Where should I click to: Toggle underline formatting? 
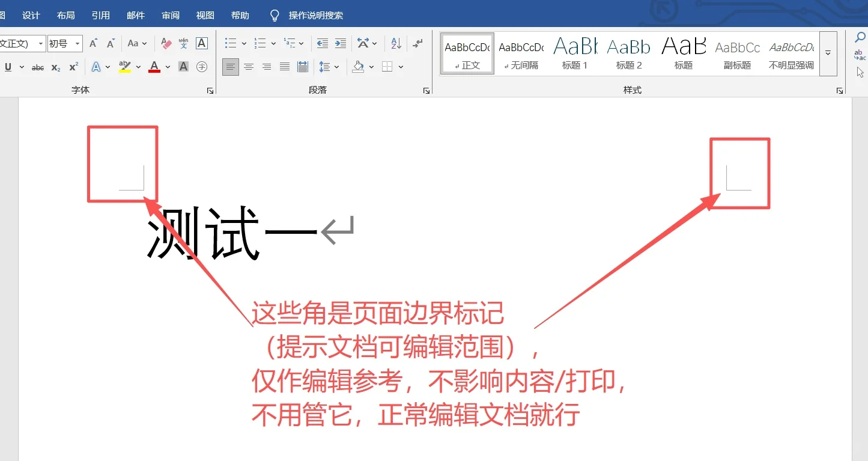pos(8,67)
